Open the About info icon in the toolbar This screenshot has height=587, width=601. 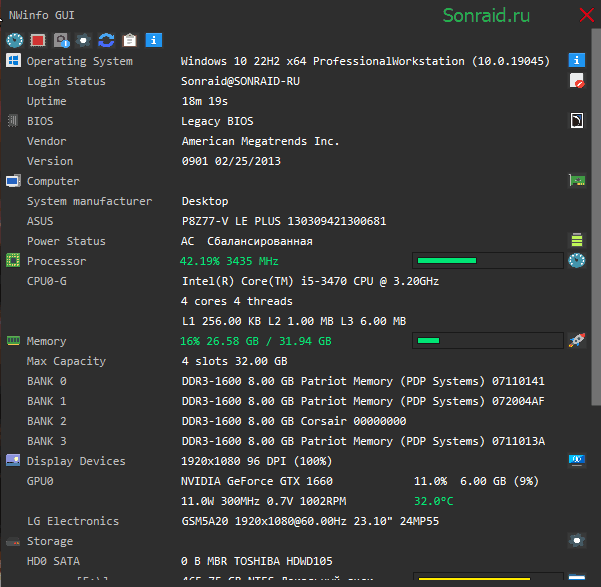pyautogui.click(x=153, y=40)
